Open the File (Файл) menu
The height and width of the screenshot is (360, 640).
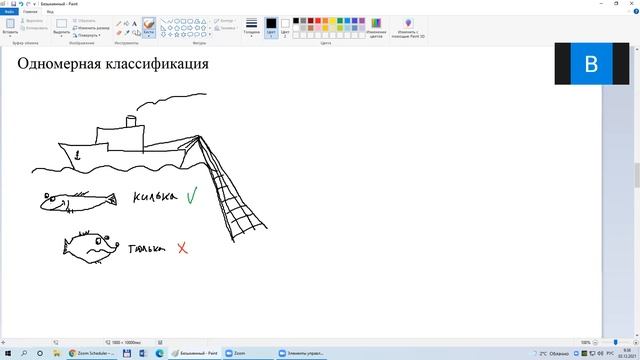pos(9,12)
